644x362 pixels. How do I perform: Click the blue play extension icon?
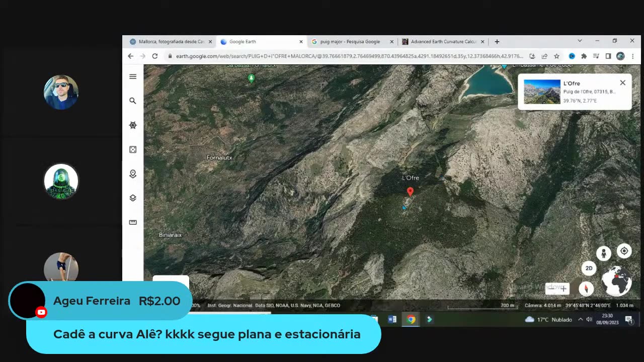[572, 56]
